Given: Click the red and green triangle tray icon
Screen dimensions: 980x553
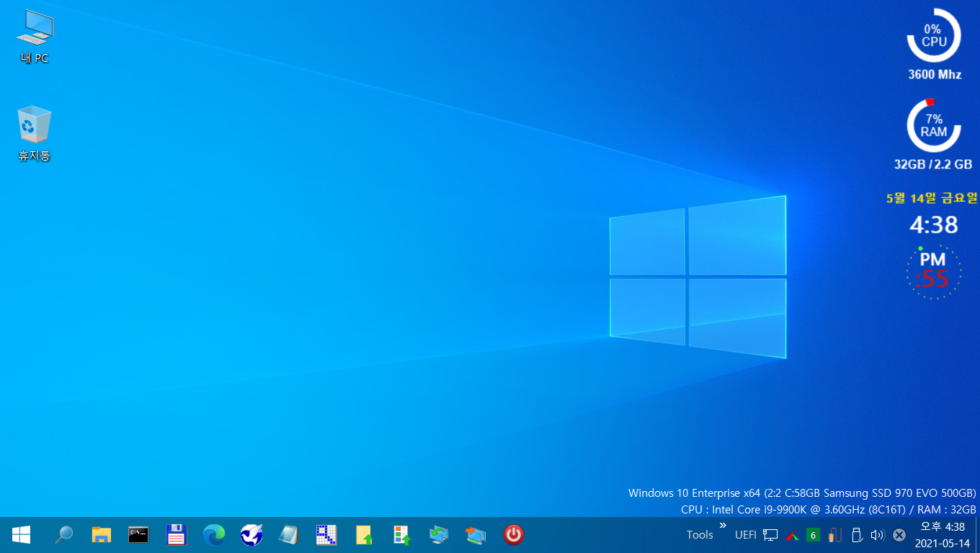Looking at the screenshot, I should 791,535.
